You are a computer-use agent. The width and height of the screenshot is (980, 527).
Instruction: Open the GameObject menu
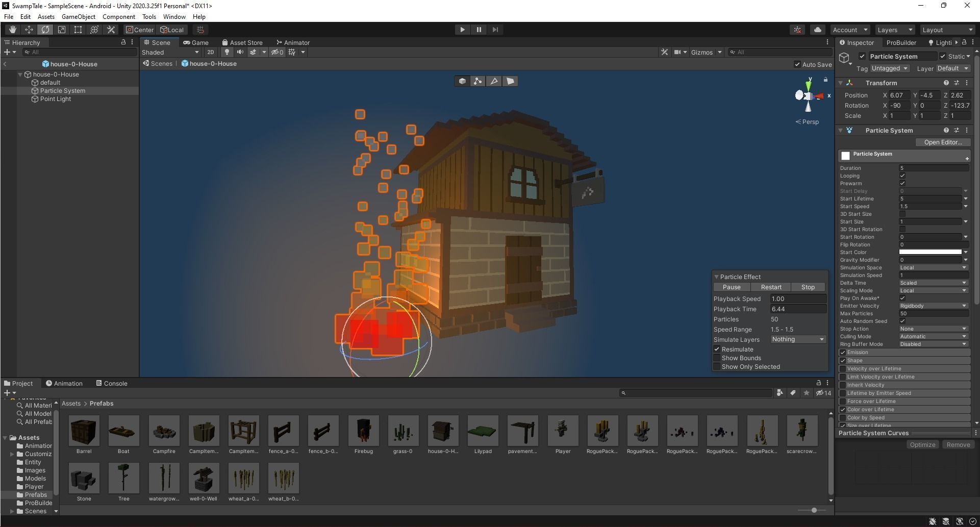click(x=79, y=17)
